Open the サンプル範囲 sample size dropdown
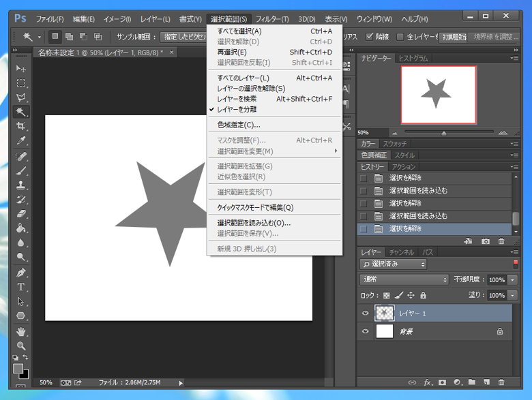Image resolution: width=532 pixels, height=400 pixels. [x=183, y=37]
